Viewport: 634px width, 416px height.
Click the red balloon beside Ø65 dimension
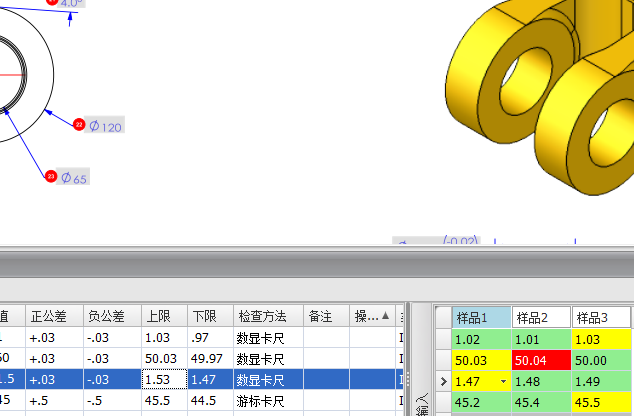coord(51,176)
